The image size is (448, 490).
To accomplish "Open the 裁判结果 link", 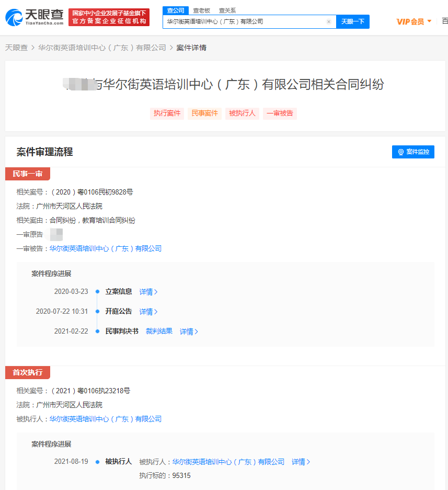I will 159,331.
